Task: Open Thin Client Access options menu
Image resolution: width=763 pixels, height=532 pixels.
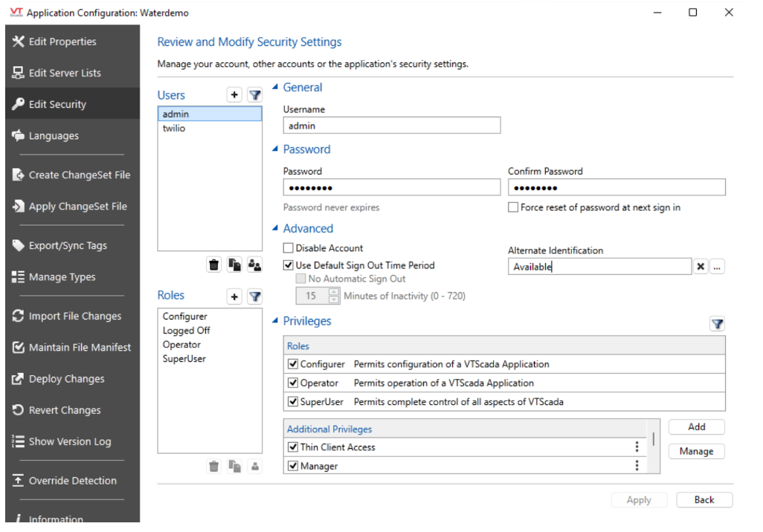Action: click(x=637, y=447)
